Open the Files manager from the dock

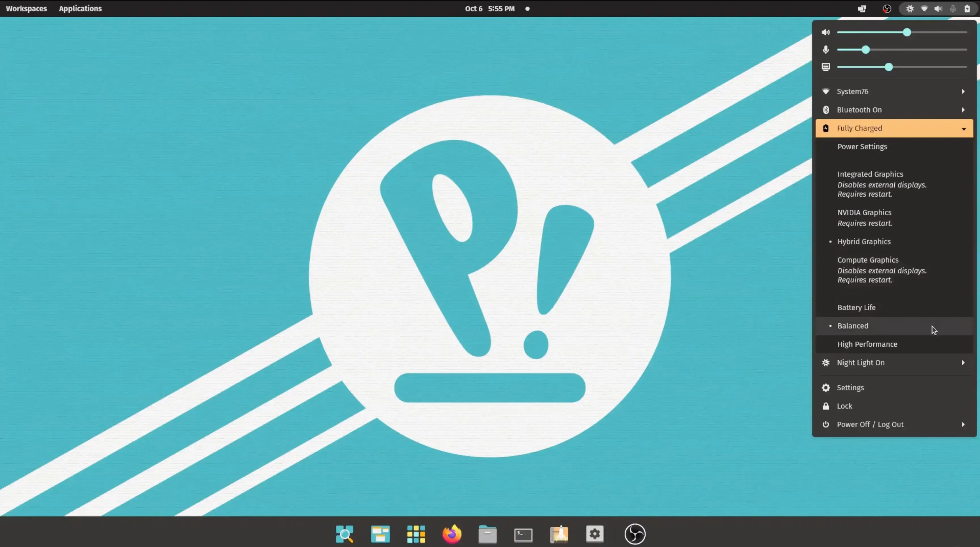coord(488,534)
